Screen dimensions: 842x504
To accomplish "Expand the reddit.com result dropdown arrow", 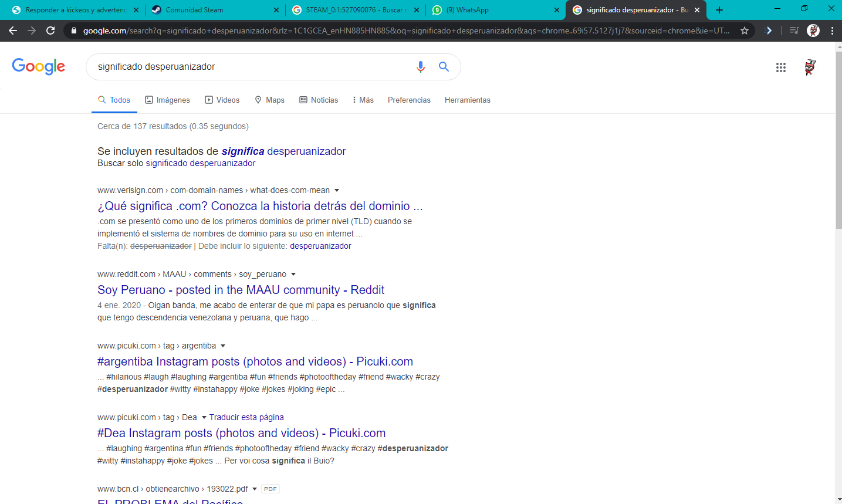I will tap(293, 274).
